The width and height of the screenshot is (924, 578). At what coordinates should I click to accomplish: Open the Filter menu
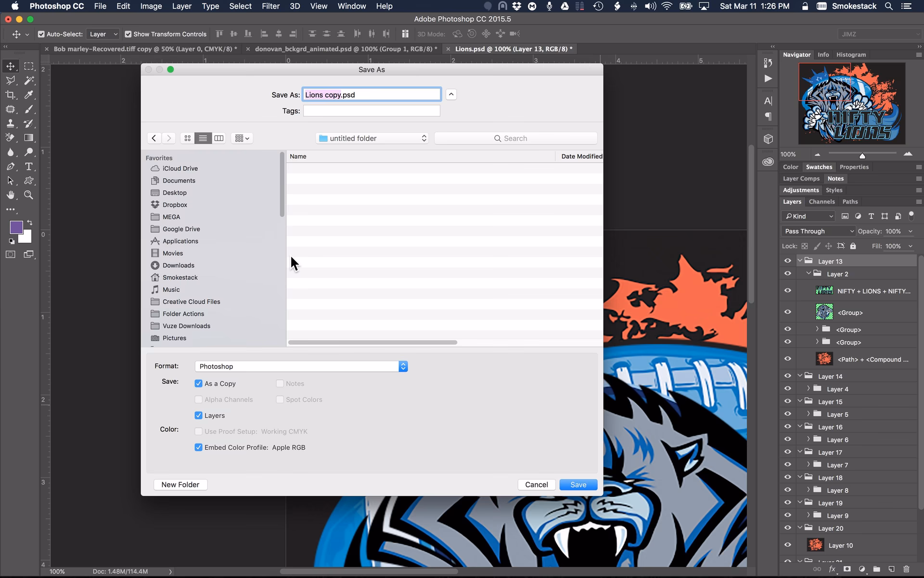pos(271,6)
